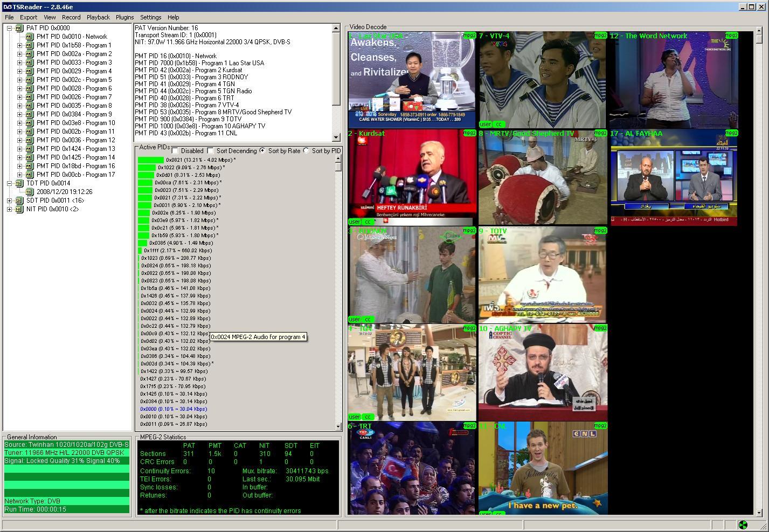The image size is (769, 532).
Task: Click the user button on VTV-4 video
Action: pos(485,124)
